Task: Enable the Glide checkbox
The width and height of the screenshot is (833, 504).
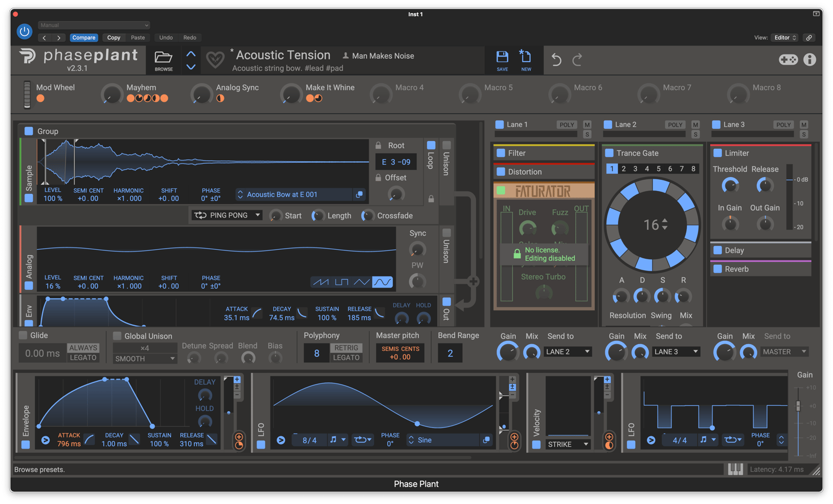Action: [23, 335]
